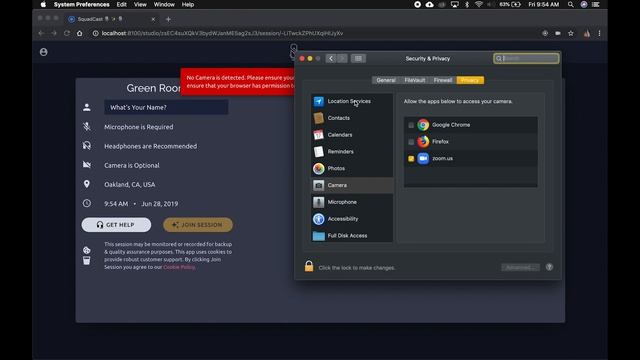Open the profile icon at page top-left

[x=44, y=52]
